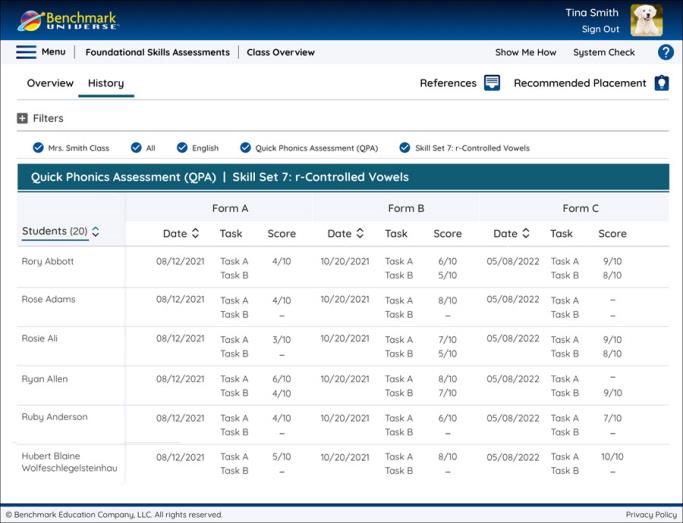Click the Filters label

(x=48, y=118)
